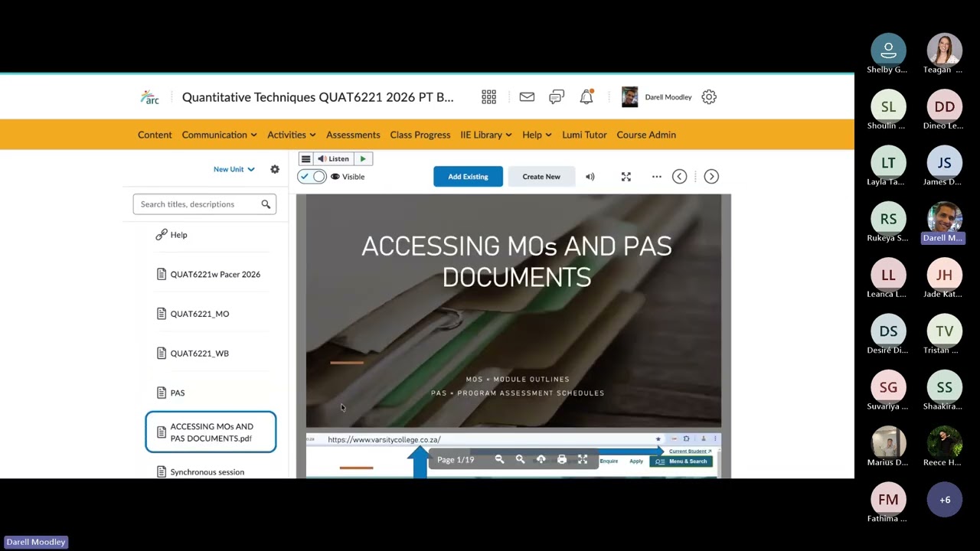Play the ReadSpeaker audio
The width and height of the screenshot is (980, 551).
coord(363,159)
